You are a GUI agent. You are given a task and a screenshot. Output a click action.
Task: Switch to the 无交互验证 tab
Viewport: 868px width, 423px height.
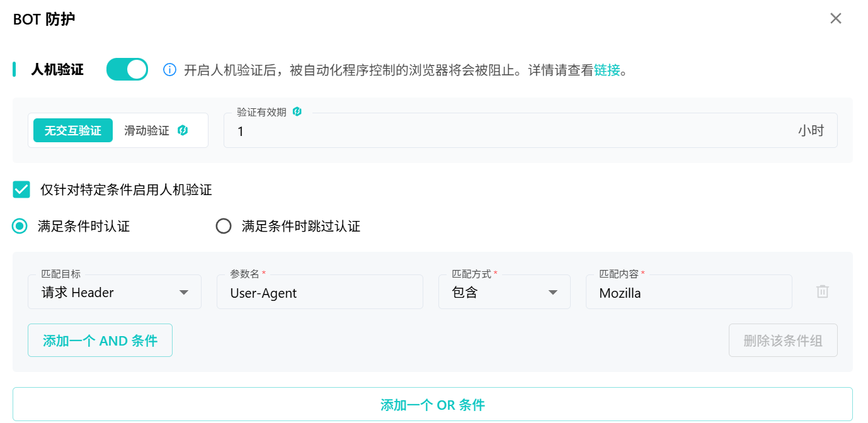pos(72,130)
